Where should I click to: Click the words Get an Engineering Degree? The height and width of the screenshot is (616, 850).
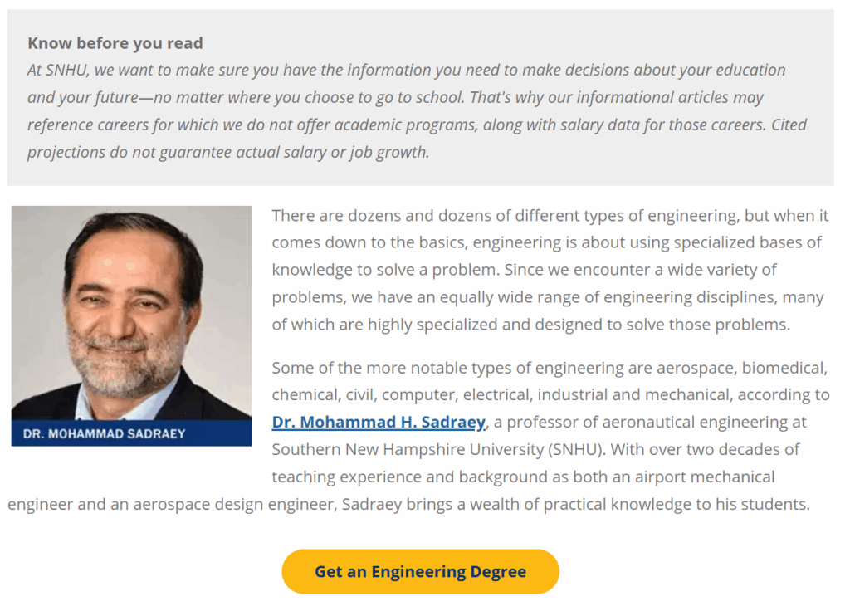(420, 571)
